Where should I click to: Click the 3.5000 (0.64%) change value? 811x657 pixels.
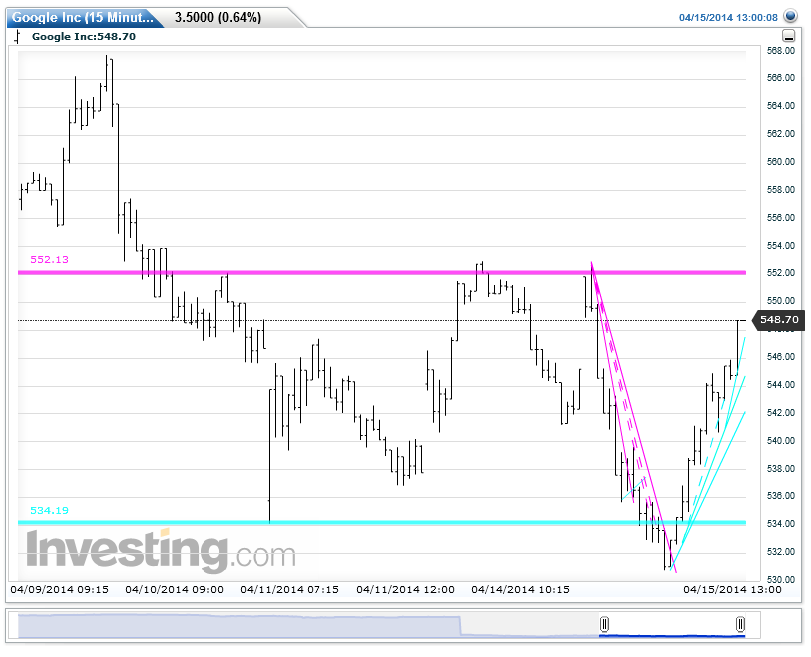pos(218,18)
